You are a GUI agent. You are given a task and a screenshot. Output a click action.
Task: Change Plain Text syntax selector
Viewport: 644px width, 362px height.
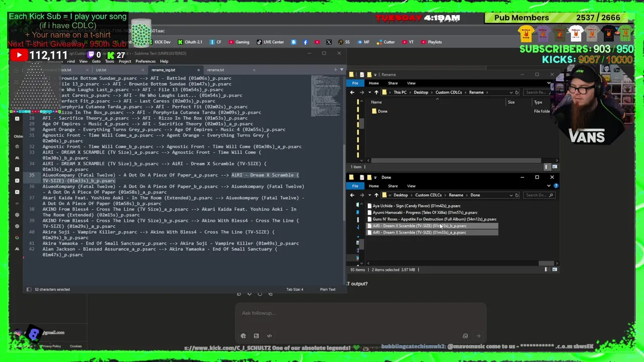tap(328, 290)
